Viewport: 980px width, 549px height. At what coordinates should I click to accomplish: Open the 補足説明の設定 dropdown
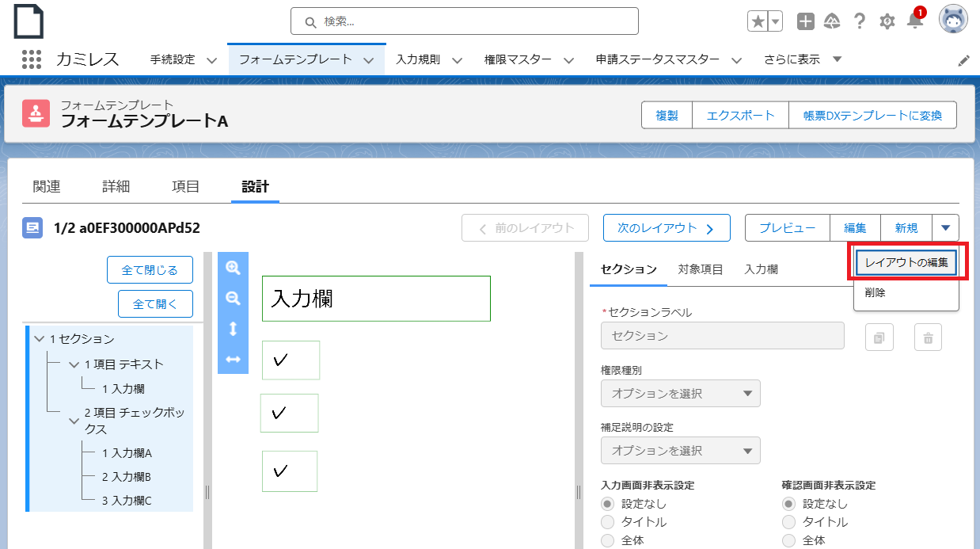point(680,451)
